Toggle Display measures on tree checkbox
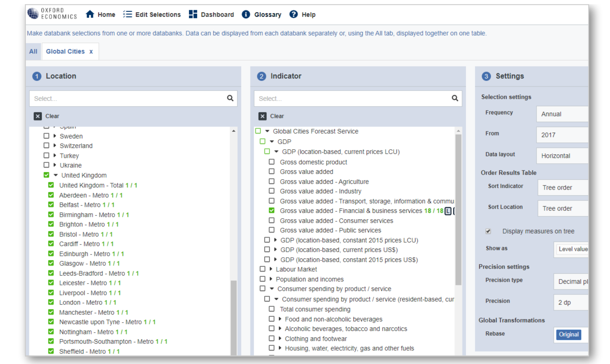 pyautogui.click(x=488, y=231)
